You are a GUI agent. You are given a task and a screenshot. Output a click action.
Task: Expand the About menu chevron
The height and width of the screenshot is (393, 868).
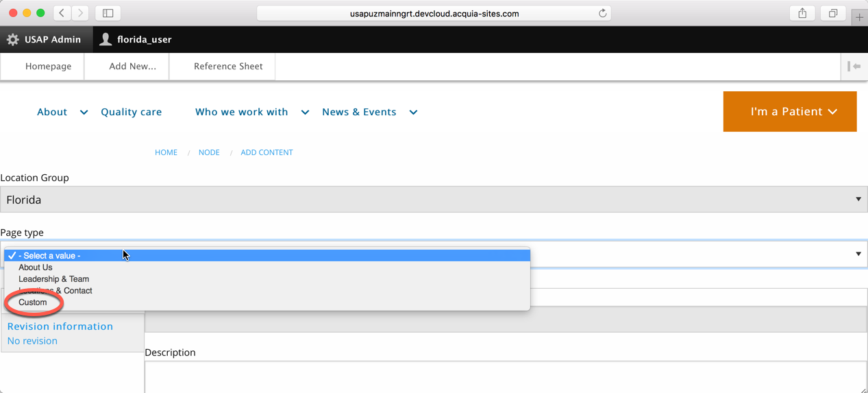coord(84,112)
